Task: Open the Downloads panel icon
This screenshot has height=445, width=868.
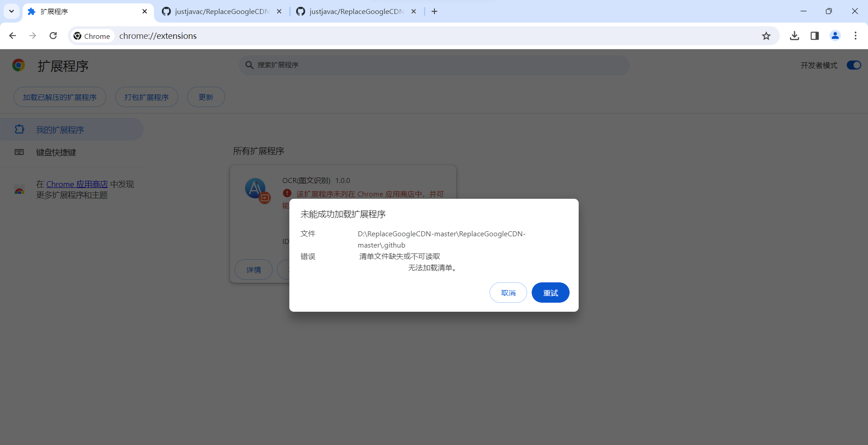Action: [x=795, y=36]
